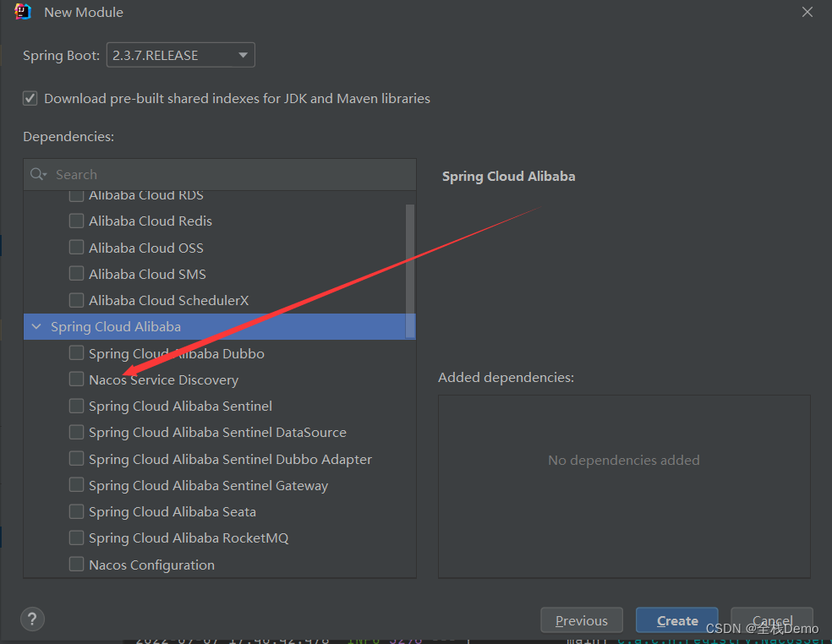This screenshot has width=832, height=644.
Task: Click Spring Cloud Alibaba Sentinel Gateway text
Action: coord(209,486)
